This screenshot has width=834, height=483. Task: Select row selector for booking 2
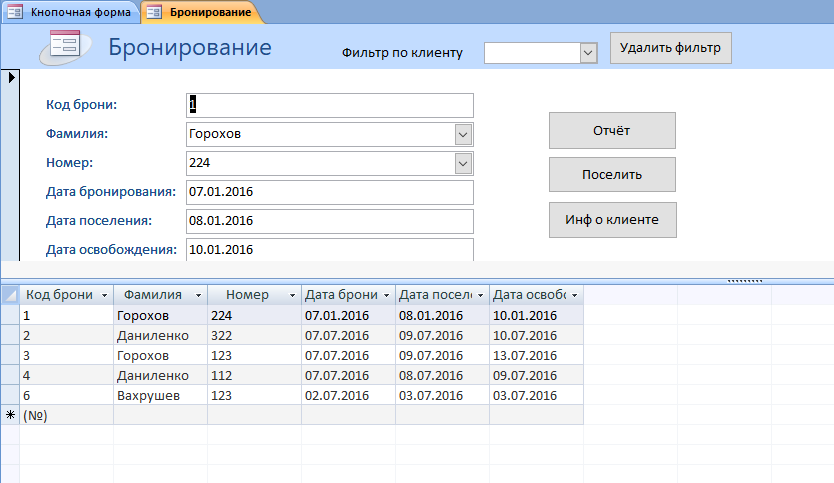click(10, 335)
